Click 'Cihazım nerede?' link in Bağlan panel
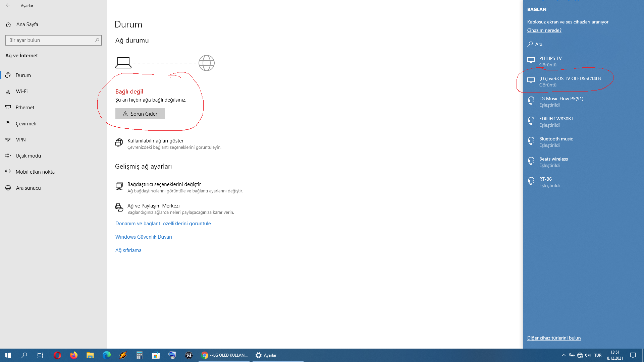Viewport: 644px width, 362px height. point(544,30)
